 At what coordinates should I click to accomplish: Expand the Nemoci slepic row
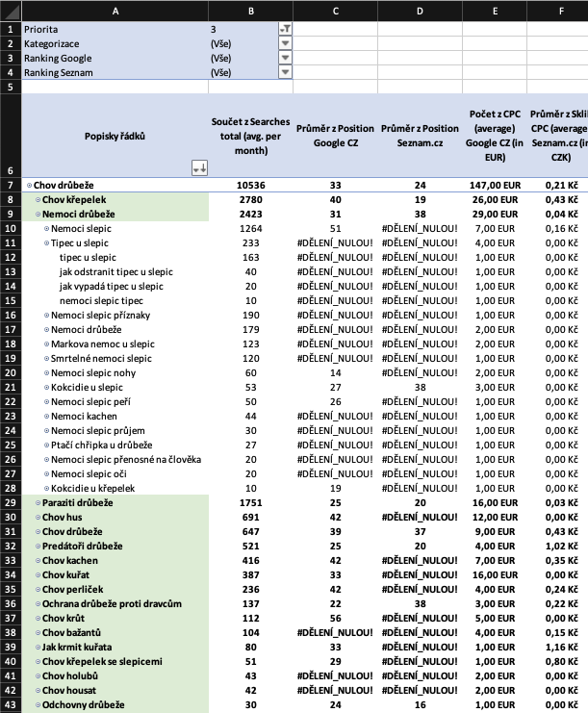(x=46, y=228)
